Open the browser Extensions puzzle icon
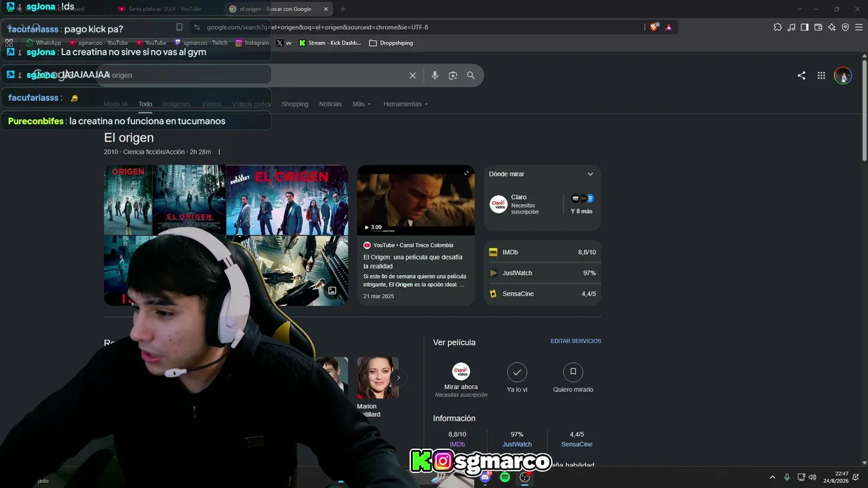Viewport: 868px width, 488px height. [778, 27]
